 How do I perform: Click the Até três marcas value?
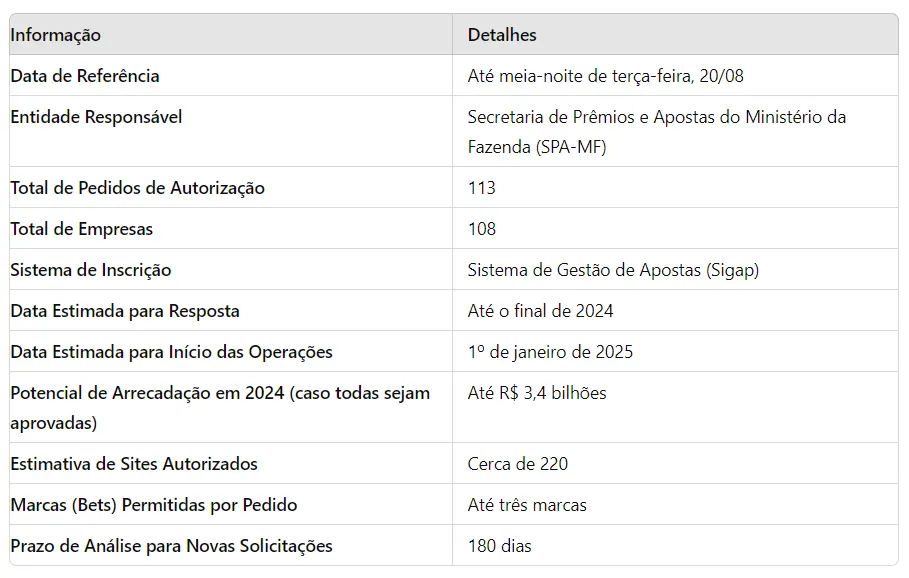[527, 505]
